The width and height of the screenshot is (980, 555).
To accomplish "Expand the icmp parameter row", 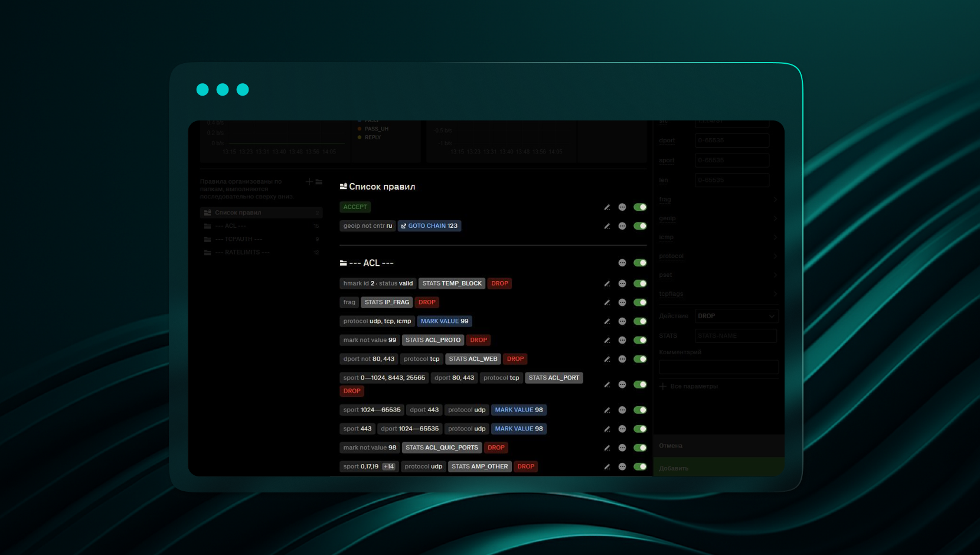I will (718, 237).
